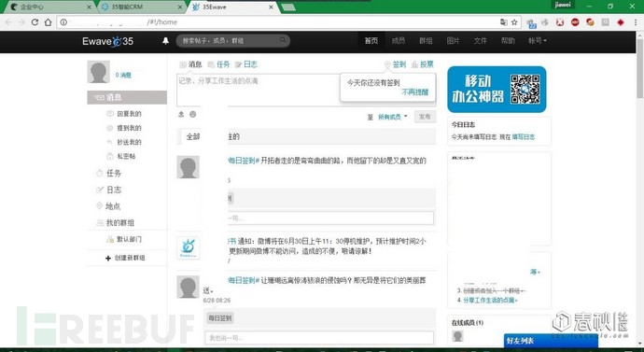Go to 图片 in the top navigation

[453, 41]
